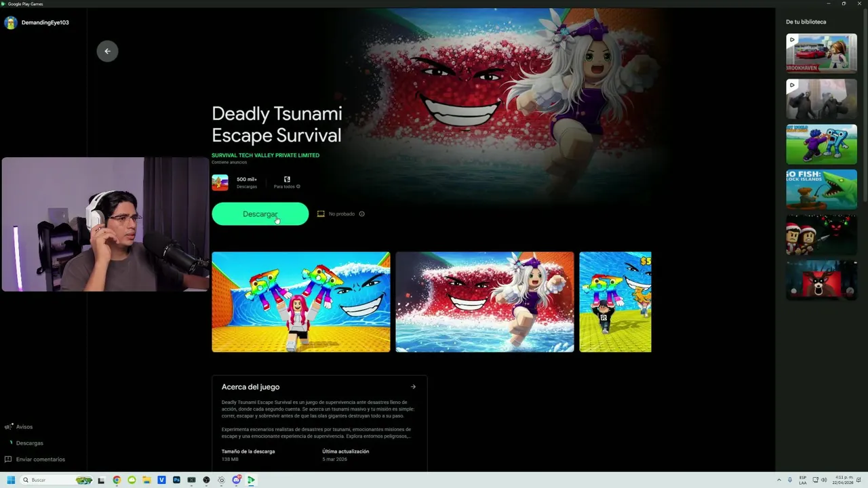
Task: Open the gorilla game in library
Action: point(821,99)
